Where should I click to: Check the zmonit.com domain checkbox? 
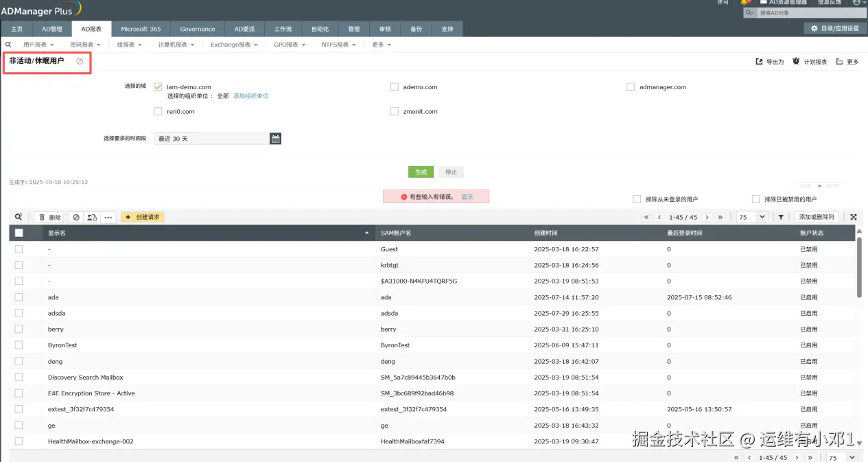tap(395, 111)
